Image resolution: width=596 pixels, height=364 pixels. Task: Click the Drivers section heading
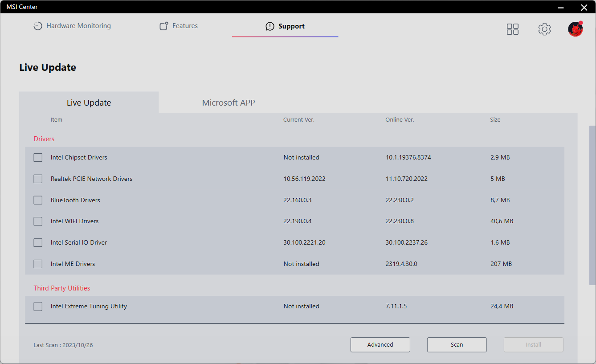tap(44, 139)
